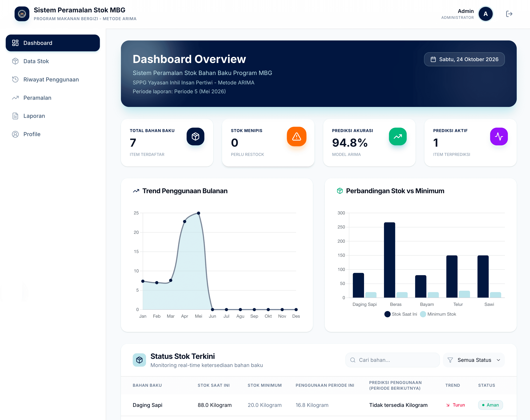Click the Daging Sapi row name

pos(147,405)
